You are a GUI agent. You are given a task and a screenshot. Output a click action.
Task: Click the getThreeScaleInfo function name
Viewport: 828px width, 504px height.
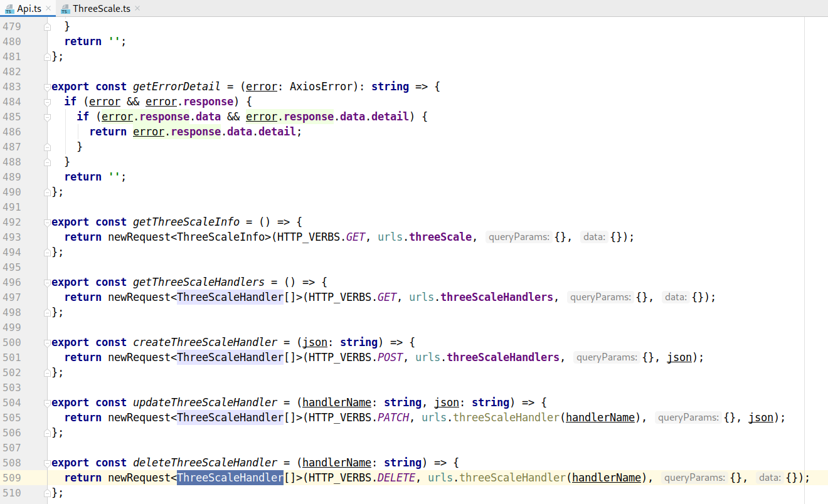click(186, 222)
